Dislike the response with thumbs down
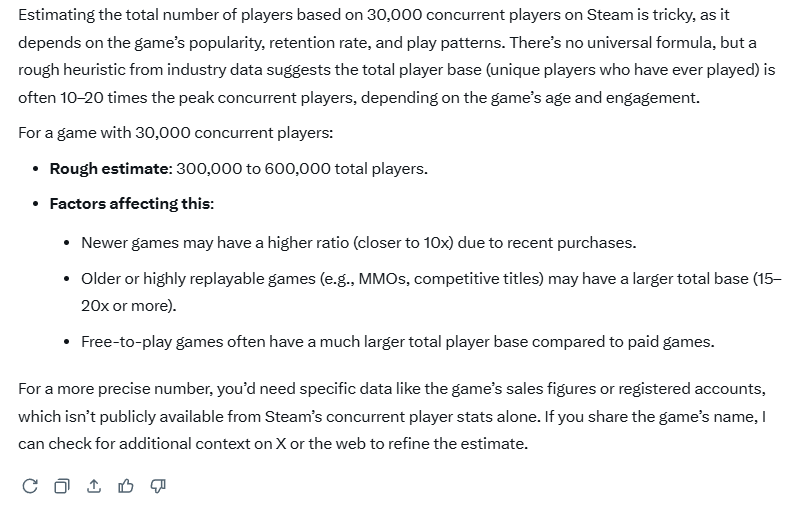This screenshot has width=795, height=511. coord(158,486)
